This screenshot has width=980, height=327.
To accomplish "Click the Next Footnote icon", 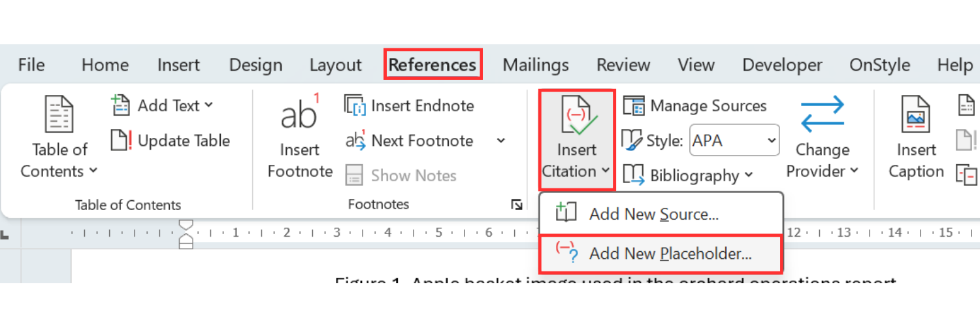I will pyautogui.click(x=355, y=140).
